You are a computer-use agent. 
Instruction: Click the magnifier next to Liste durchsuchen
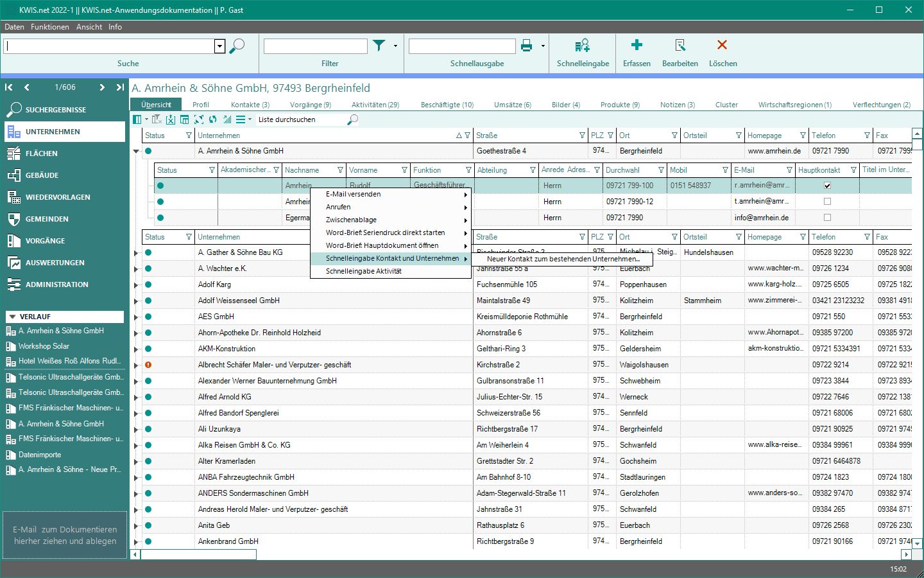352,119
